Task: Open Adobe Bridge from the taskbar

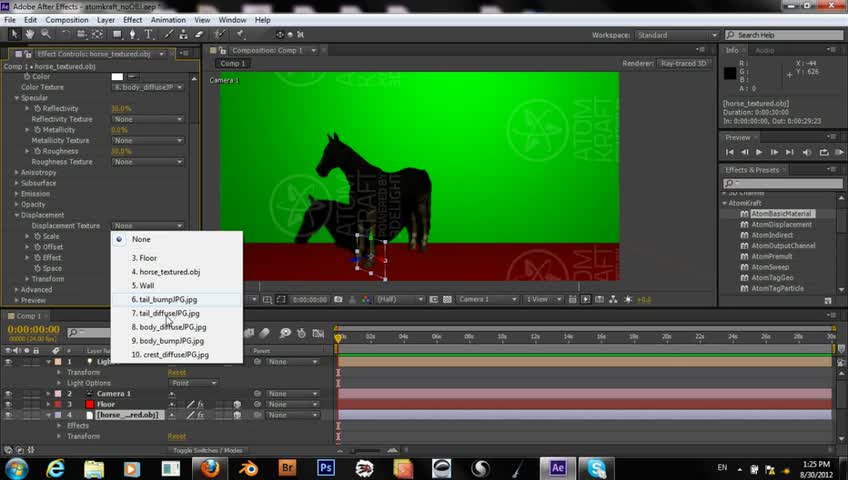Action: pyautogui.click(x=287, y=468)
